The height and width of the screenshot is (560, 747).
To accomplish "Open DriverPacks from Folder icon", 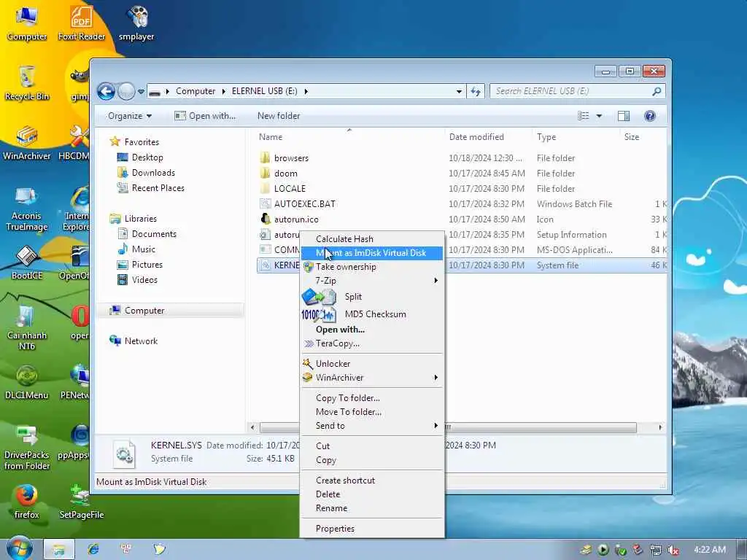I will point(27,448).
